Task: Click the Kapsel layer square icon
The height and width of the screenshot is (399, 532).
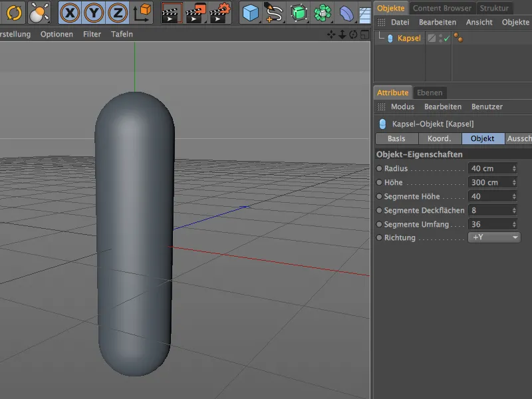Action: click(432, 38)
